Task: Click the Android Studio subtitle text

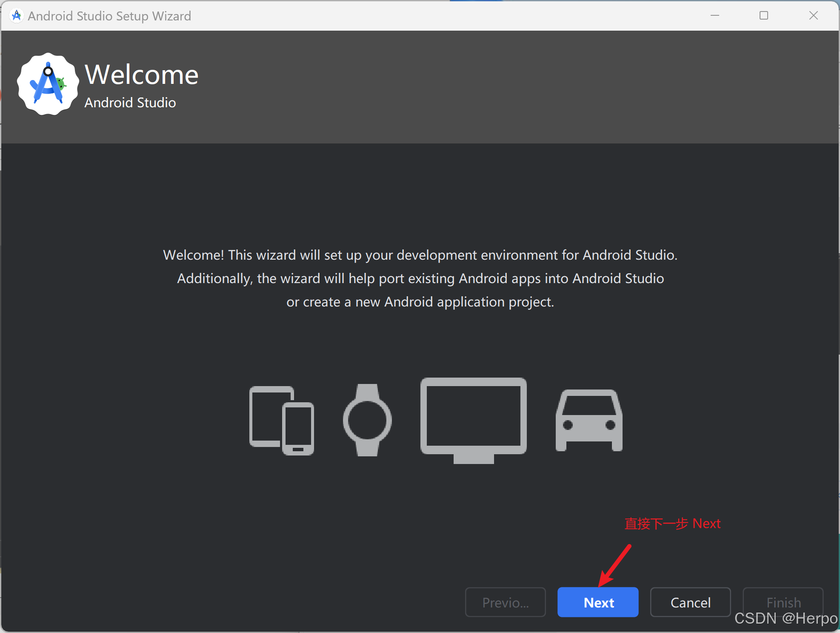Action: point(130,103)
